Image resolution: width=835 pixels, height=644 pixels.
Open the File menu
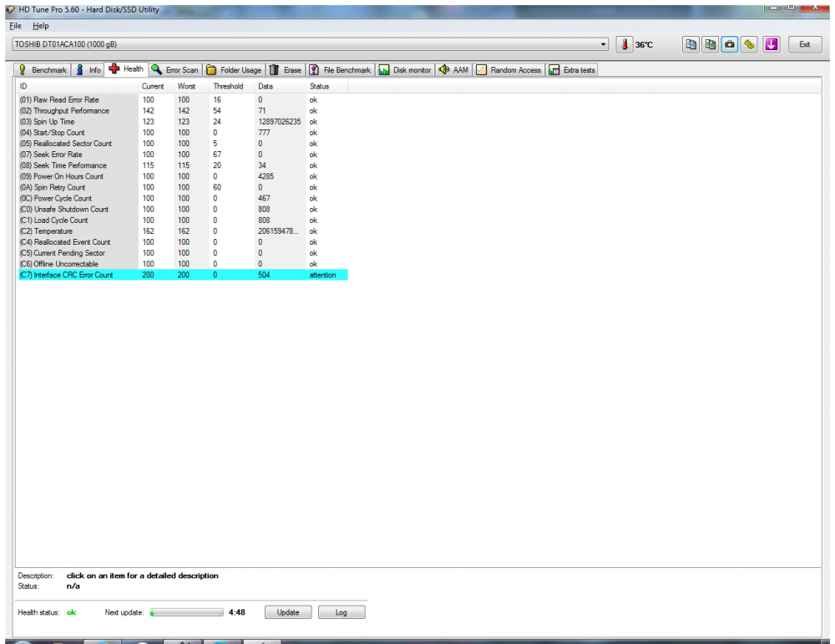(15, 26)
